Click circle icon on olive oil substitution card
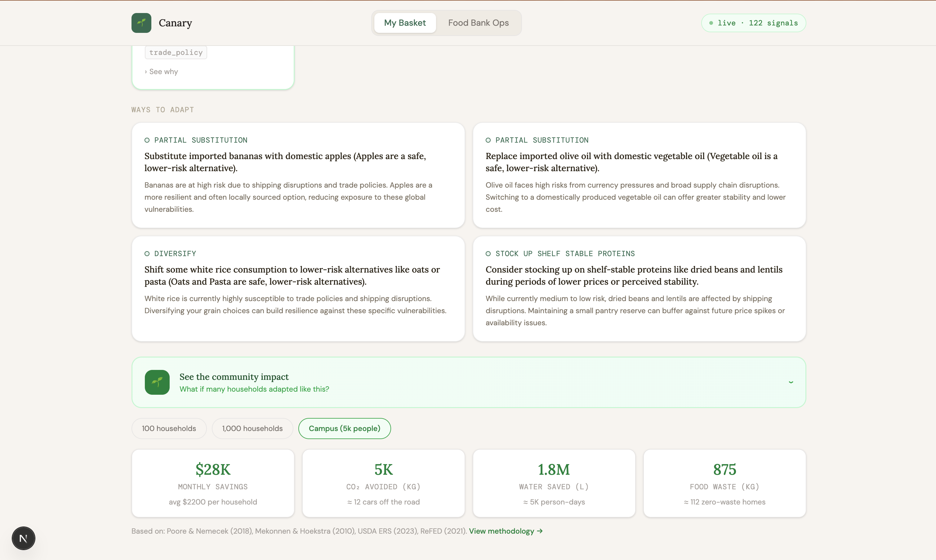Viewport: 936px width, 560px height. (488, 140)
